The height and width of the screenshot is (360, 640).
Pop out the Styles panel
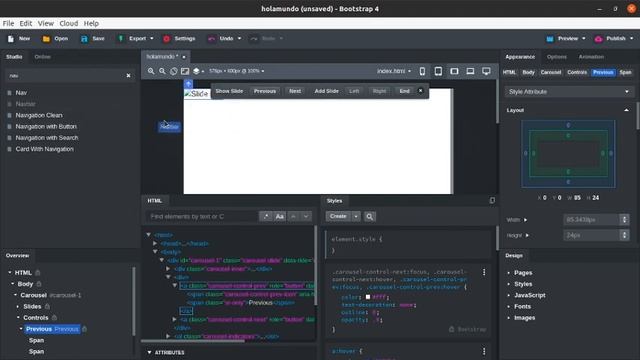(x=492, y=200)
